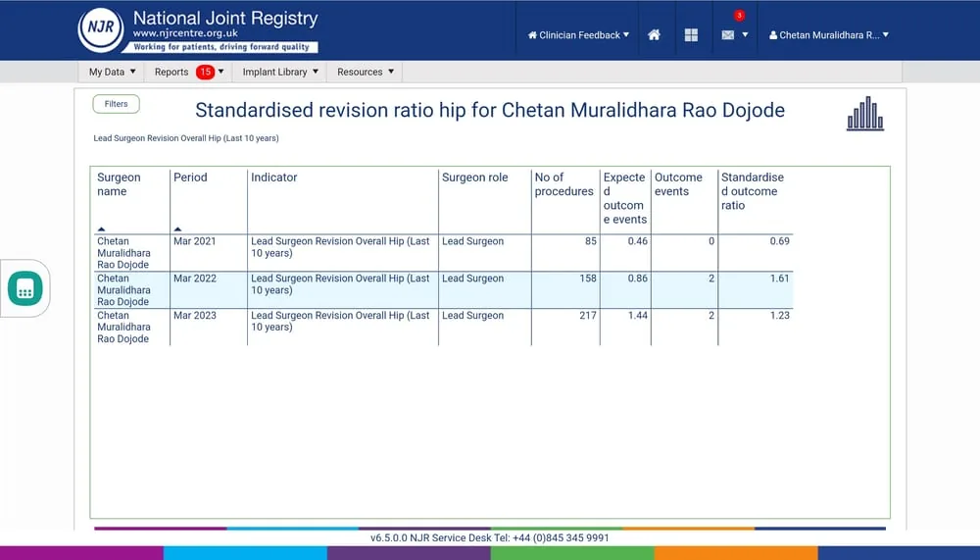980x560 pixels.
Task: Click the procedures value 85
Action: tap(591, 241)
